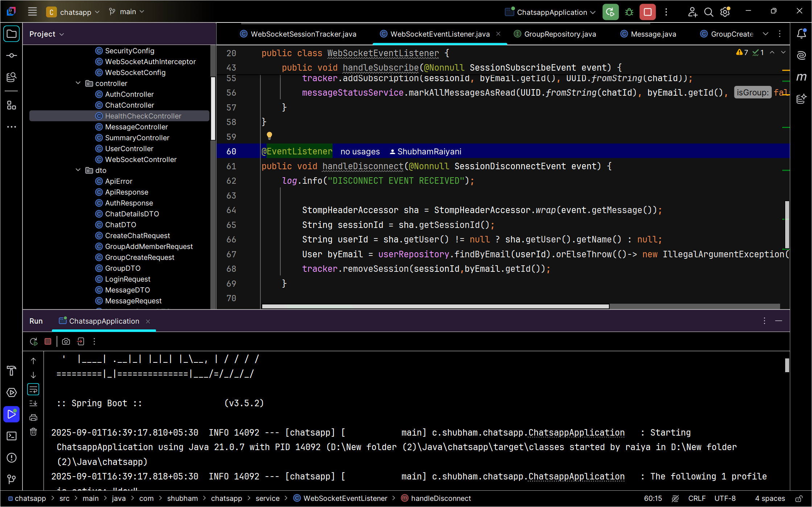
Task: Open the chatsapp project dropdown
Action: click(x=73, y=12)
